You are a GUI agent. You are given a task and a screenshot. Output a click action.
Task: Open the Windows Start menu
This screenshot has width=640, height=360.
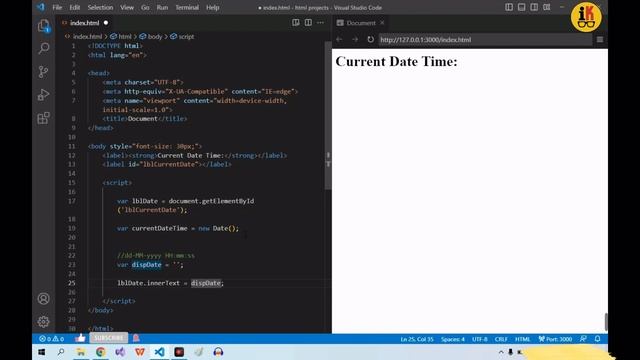pyautogui.click(x=42, y=352)
